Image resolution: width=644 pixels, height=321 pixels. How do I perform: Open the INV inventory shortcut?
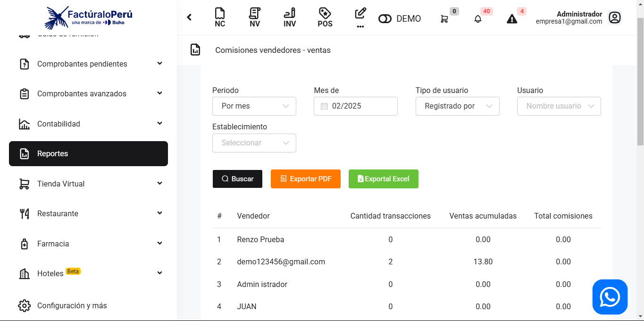(x=290, y=18)
